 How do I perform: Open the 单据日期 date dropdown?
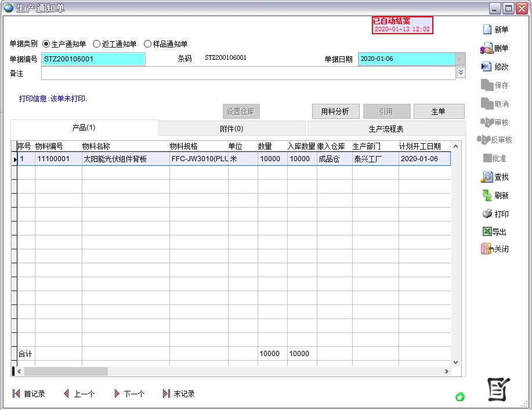click(460, 59)
